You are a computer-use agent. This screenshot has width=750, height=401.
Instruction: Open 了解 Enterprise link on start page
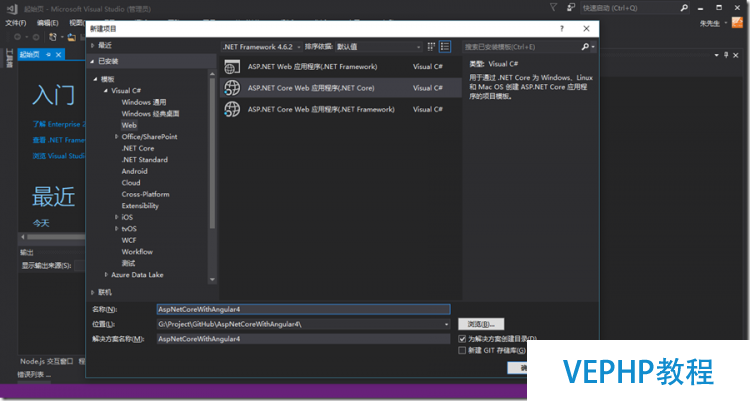tap(59, 124)
